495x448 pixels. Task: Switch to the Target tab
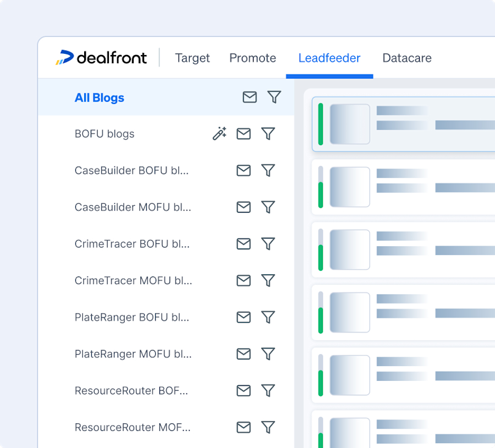(193, 58)
